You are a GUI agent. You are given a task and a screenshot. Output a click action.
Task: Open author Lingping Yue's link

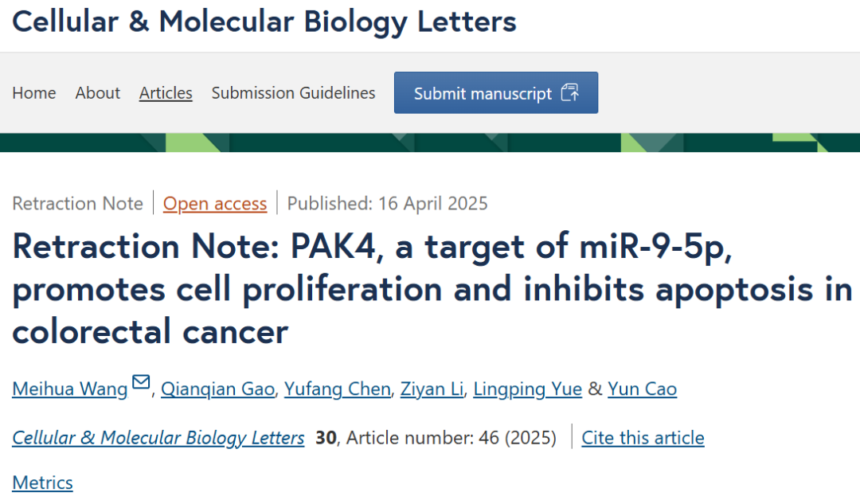pos(527,389)
